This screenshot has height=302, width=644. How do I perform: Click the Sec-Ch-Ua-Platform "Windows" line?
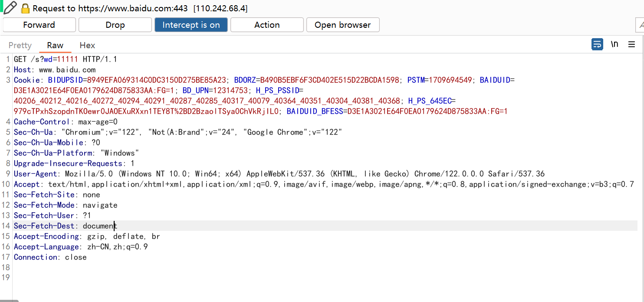(76, 153)
